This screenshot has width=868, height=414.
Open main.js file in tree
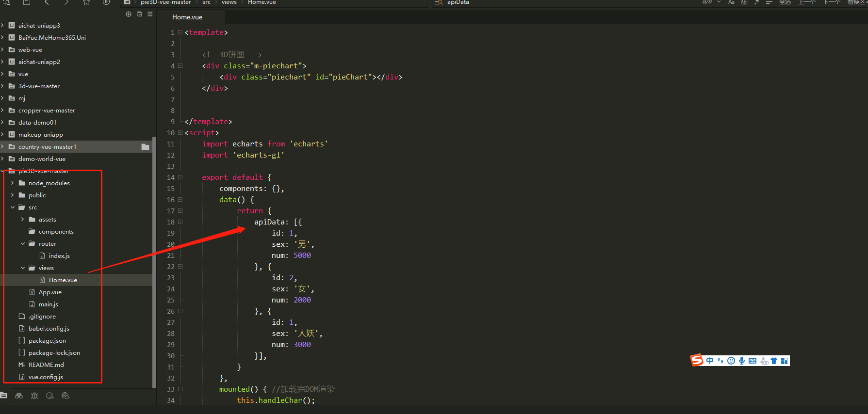tap(49, 304)
